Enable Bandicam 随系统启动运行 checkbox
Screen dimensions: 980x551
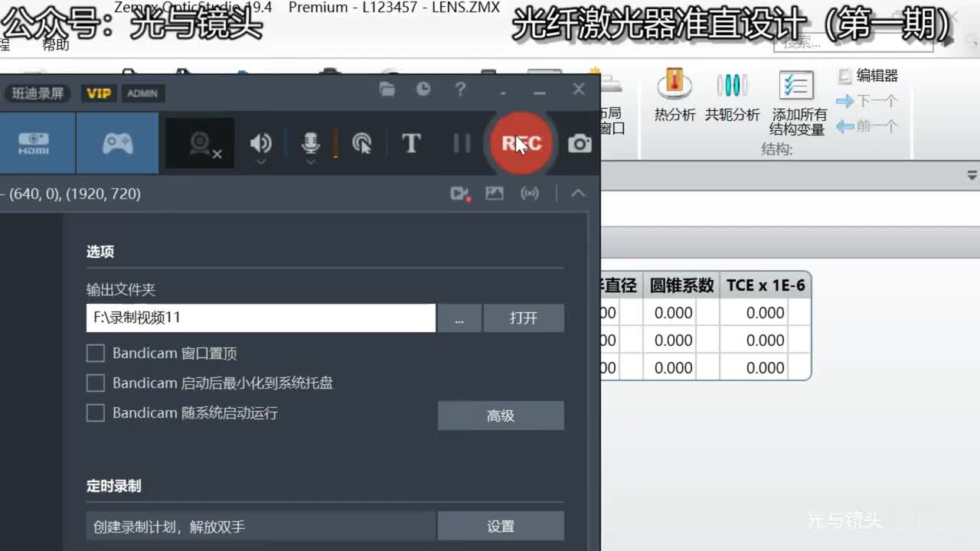click(x=96, y=413)
